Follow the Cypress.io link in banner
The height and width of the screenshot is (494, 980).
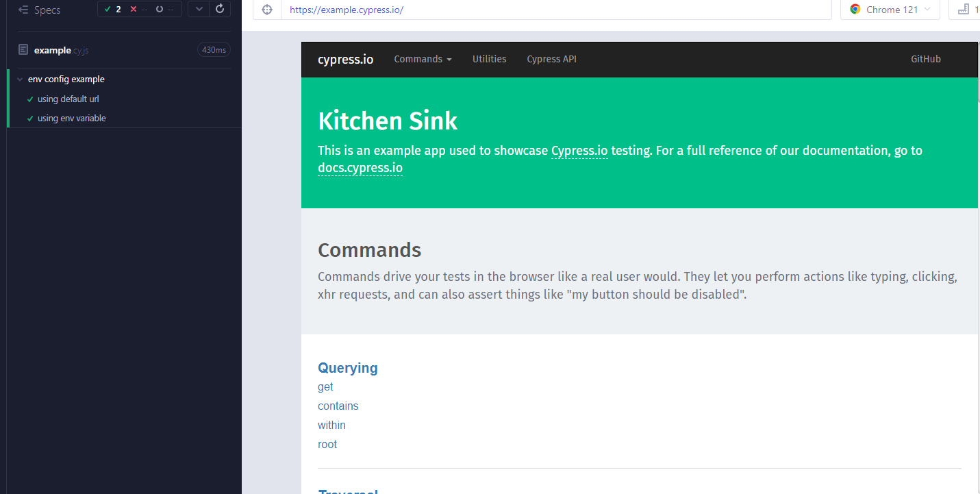[579, 151]
